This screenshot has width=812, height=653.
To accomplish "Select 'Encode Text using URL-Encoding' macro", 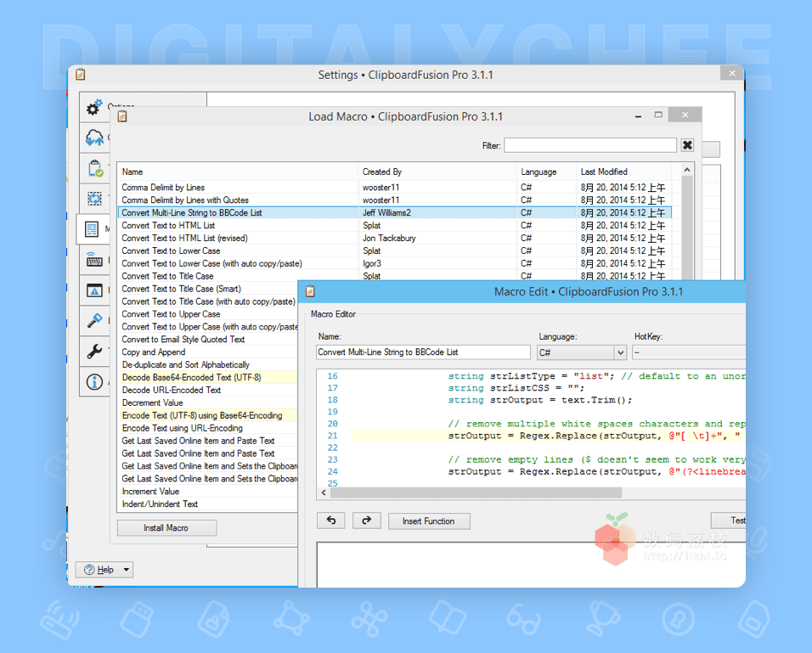I will click(x=208, y=428).
